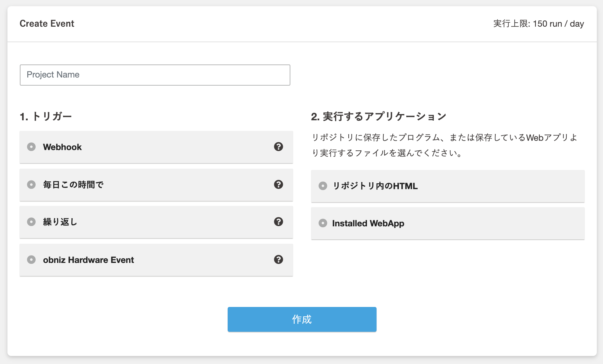This screenshot has width=603, height=364.
Task: Pick the obniz Hardware Event radio circle
Action: [x=31, y=260]
